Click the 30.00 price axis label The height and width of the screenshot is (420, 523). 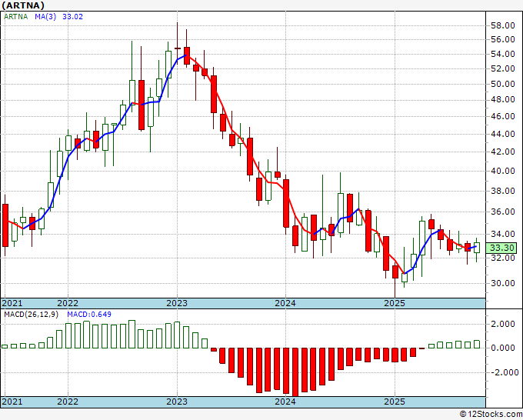[x=503, y=283]
